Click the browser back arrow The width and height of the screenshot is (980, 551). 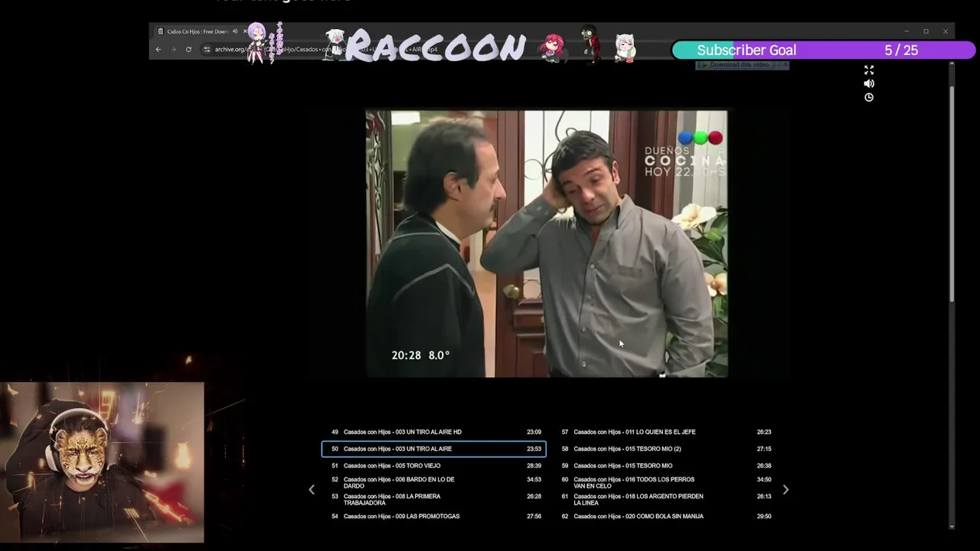(158, 50)
